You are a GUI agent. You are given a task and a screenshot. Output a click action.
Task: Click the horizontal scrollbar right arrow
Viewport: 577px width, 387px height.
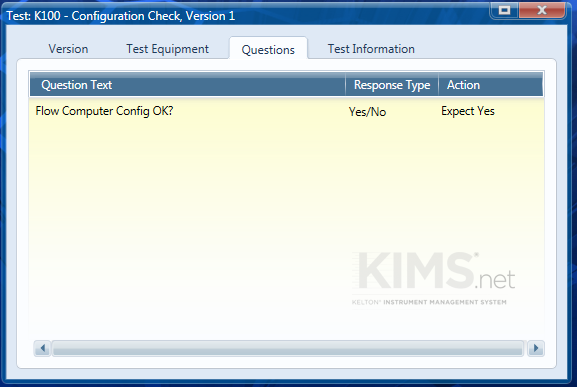(x=536, y=348)
